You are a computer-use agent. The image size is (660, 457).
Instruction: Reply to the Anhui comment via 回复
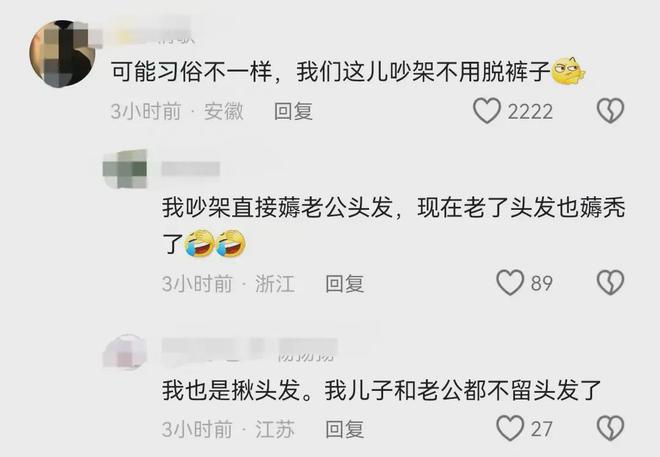coord(293,112)
